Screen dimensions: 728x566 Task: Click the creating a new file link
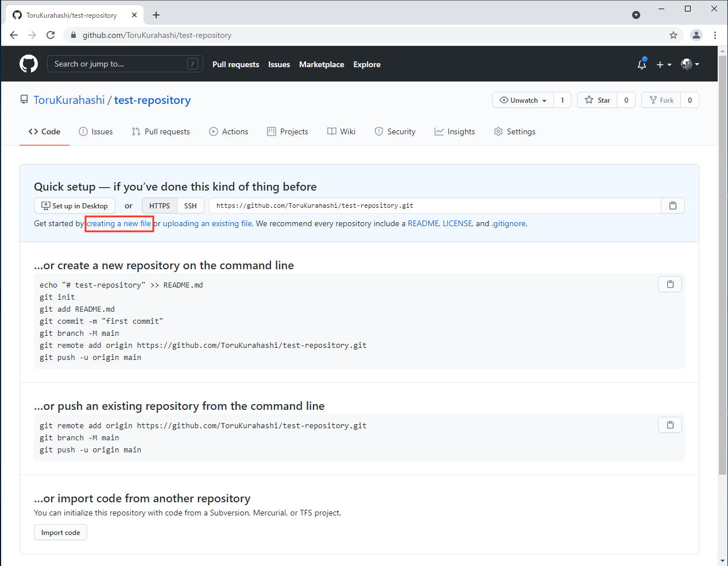(119, 223)
